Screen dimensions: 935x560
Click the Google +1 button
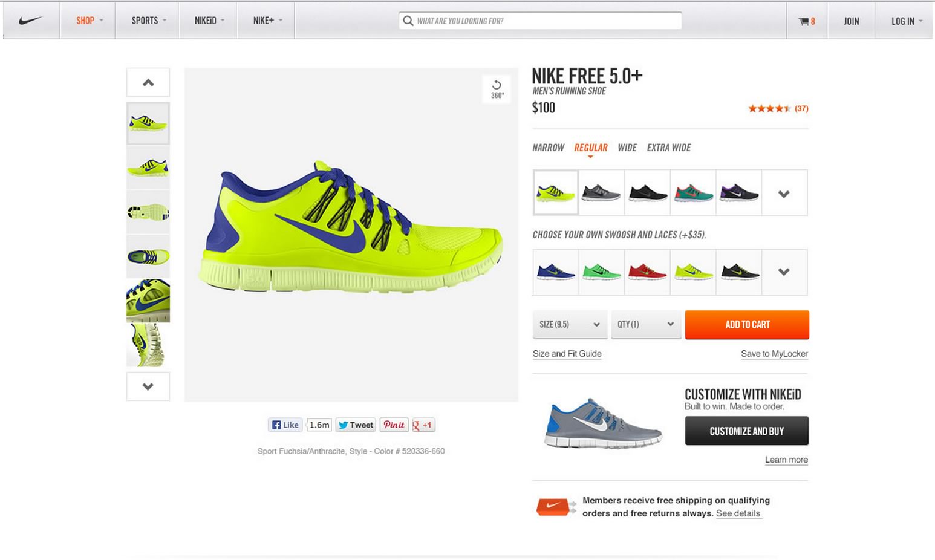point(423,425)
